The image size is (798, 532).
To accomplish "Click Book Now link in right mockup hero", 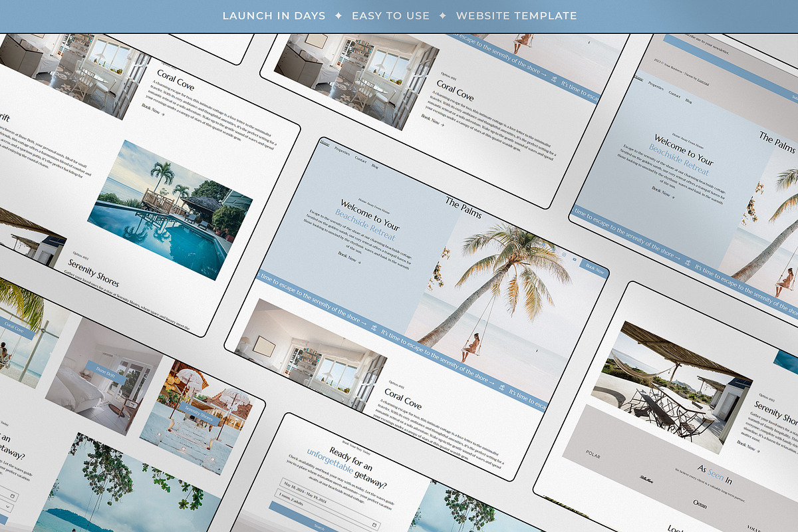I will 664,192.
